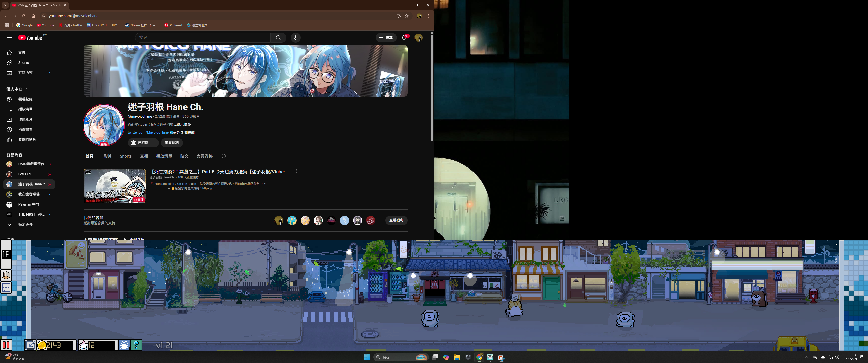Screen dimensions: 868x363
Task: Click the question mark help icon in game
Action: 136,345
